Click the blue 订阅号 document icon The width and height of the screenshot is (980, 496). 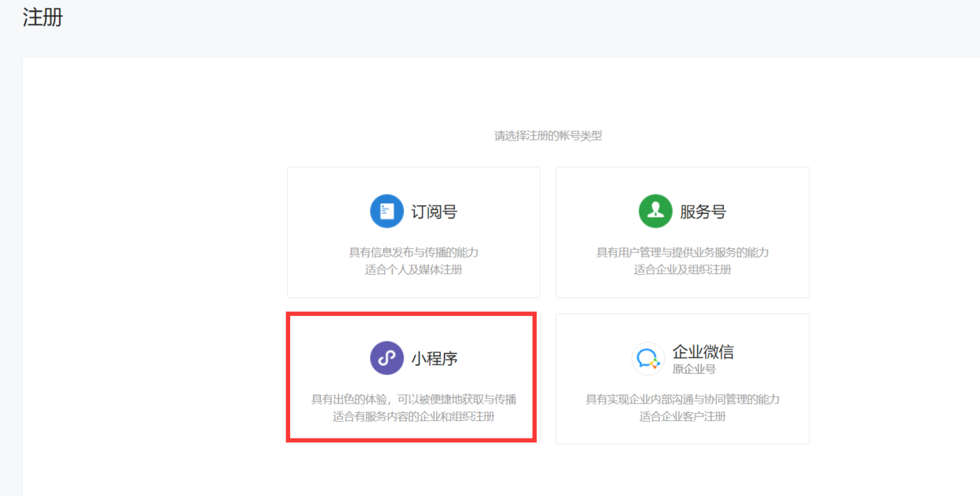point(386,211)
